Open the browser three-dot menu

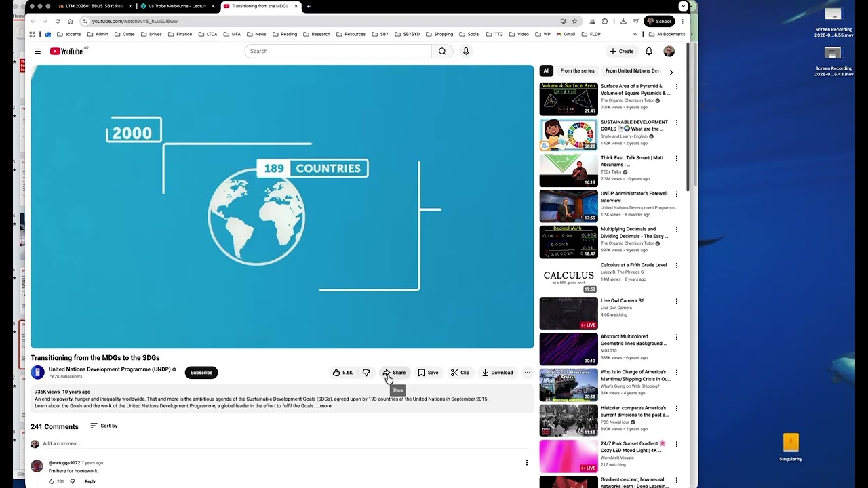[682, 21]
